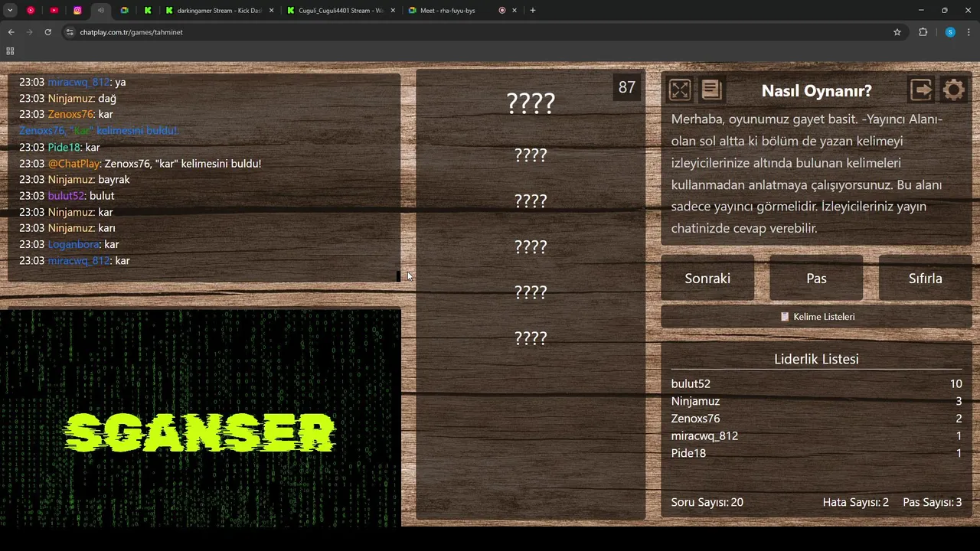Open the Chrome three-dot menu

(969, 32)
